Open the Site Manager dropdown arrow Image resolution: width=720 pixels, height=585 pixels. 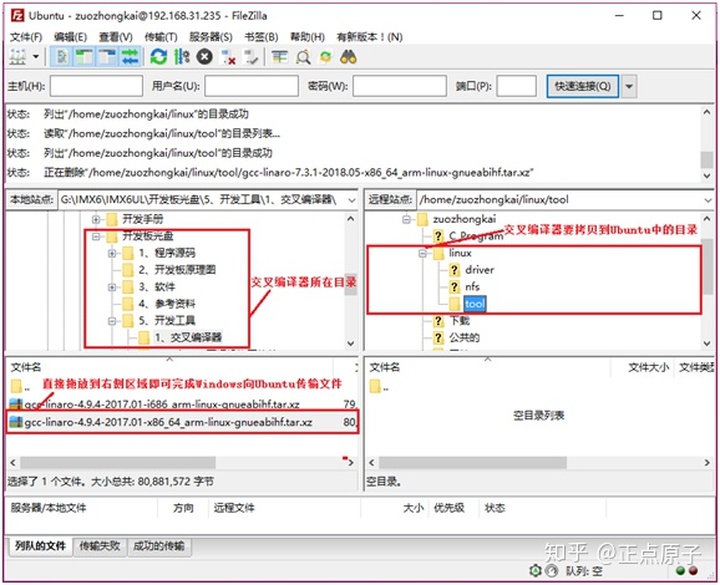[x=35, y=57]
